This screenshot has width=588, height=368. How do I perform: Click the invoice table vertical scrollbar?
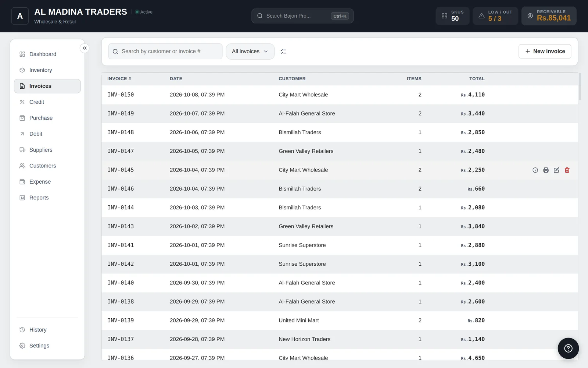(580, 87)
